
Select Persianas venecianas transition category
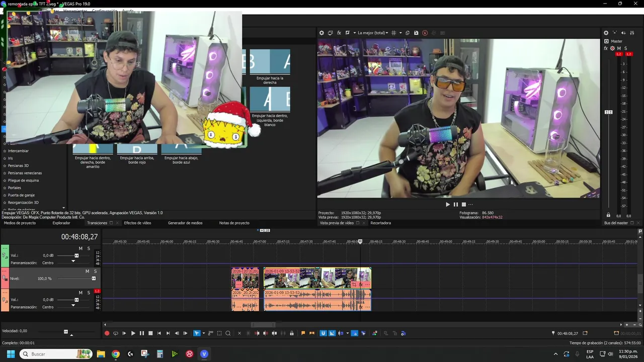25,173
